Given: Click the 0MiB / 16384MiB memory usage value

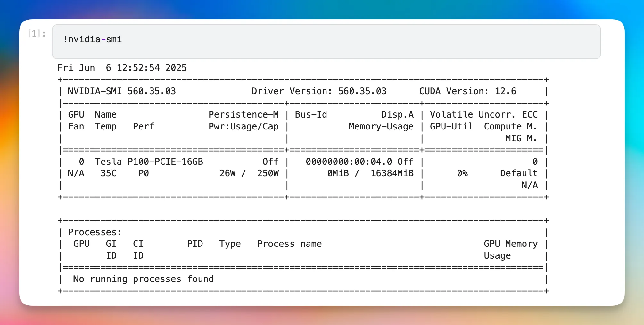Looking at the screenshot, I should coord(370,173).
